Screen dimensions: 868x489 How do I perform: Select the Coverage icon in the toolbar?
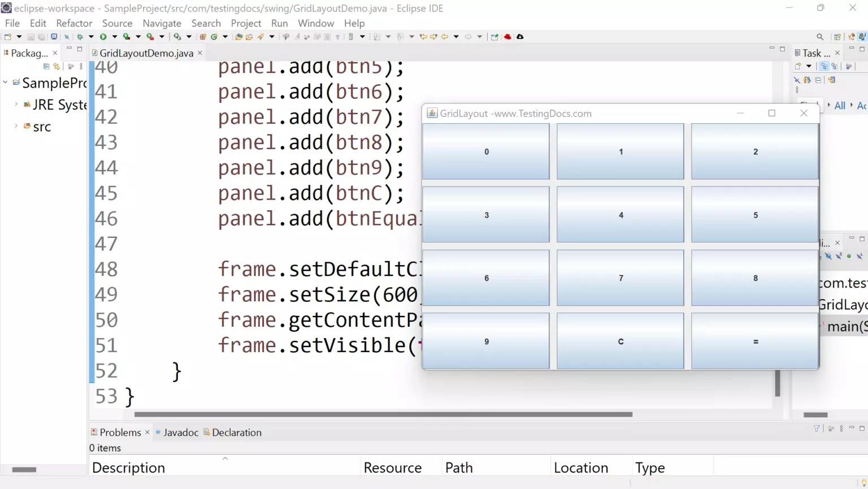point(127,36)
